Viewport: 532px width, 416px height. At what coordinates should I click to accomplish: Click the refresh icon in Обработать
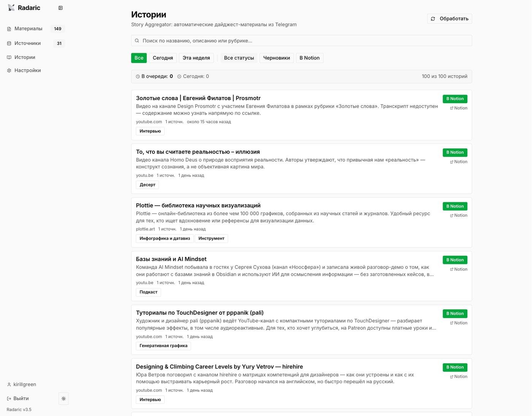coord(433,19)
